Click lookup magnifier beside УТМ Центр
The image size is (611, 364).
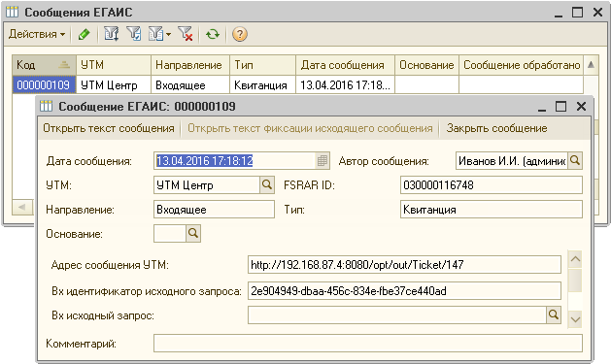[x=267, y=185]
